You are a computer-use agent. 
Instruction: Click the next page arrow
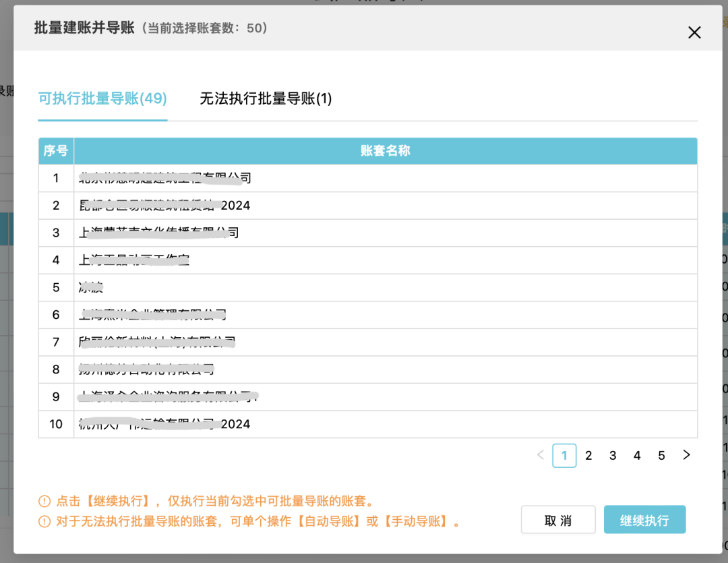pos(686,455)
